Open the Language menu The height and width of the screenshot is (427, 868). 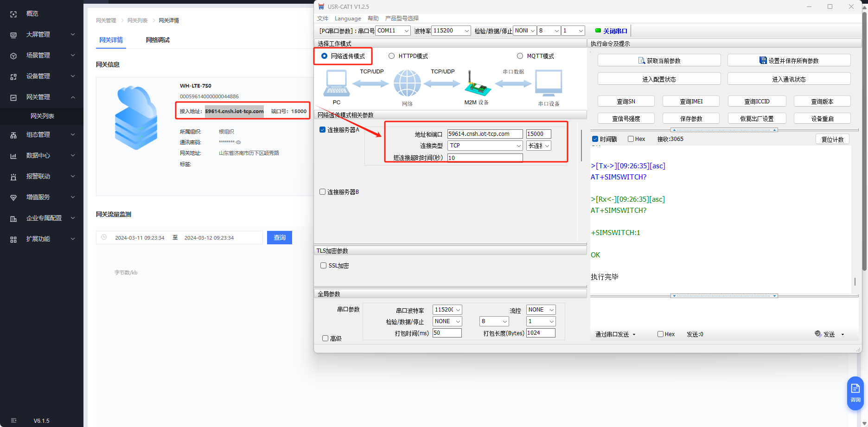(348, 19)
